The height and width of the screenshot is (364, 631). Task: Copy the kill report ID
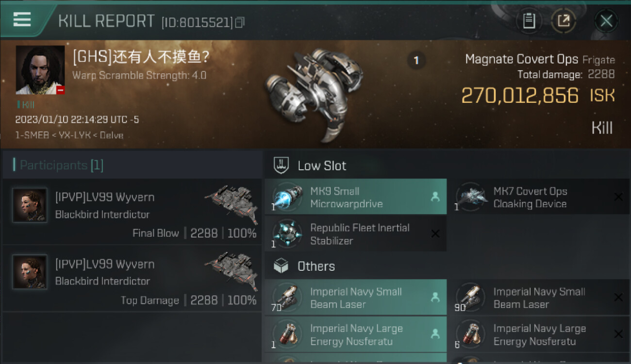tap(240, 23)
